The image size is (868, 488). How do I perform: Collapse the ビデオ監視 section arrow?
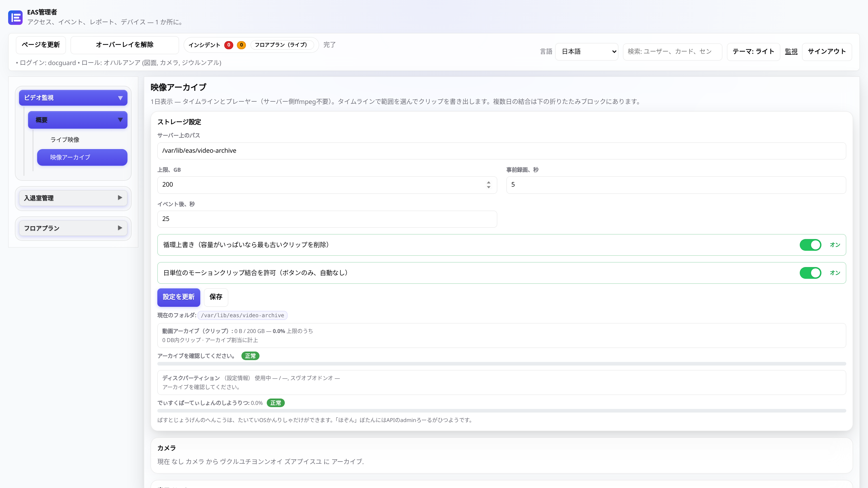coord(120,98)
